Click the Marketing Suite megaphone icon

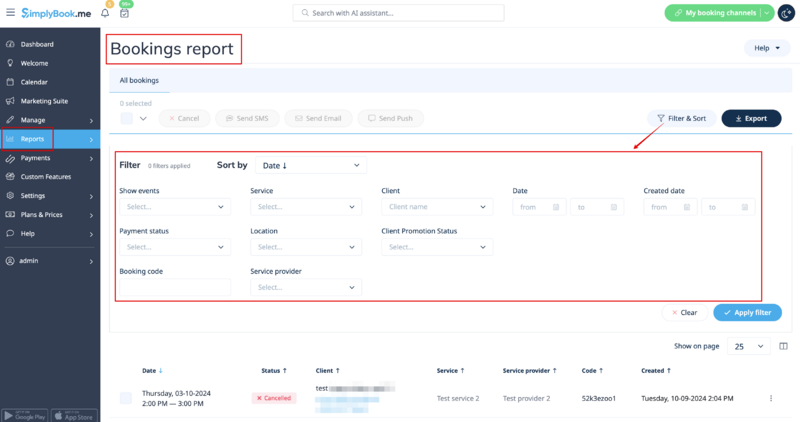(10, 101)
